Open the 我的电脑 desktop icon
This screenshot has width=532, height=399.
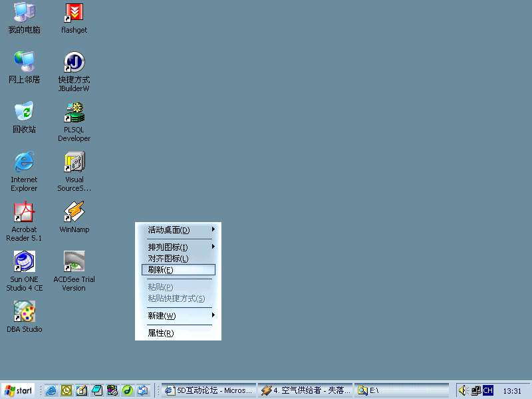[x=24, y=13]
